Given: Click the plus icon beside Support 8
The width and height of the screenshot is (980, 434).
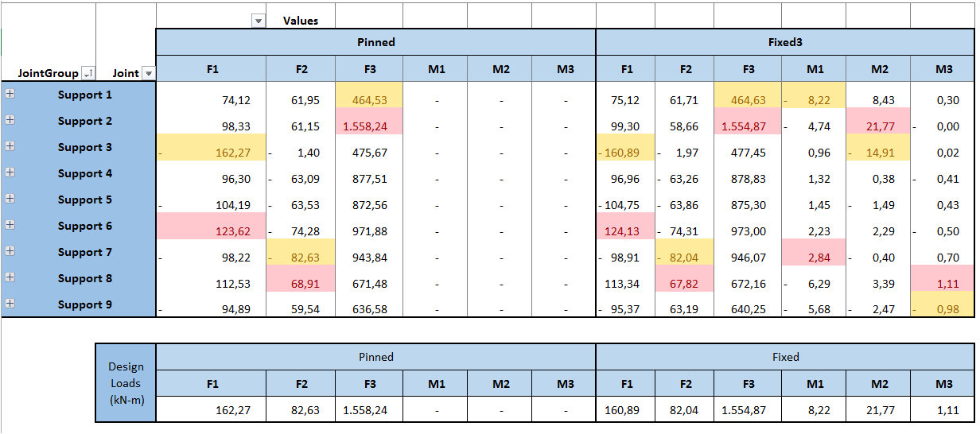Looking at the screenshot, I should [10, 277].
